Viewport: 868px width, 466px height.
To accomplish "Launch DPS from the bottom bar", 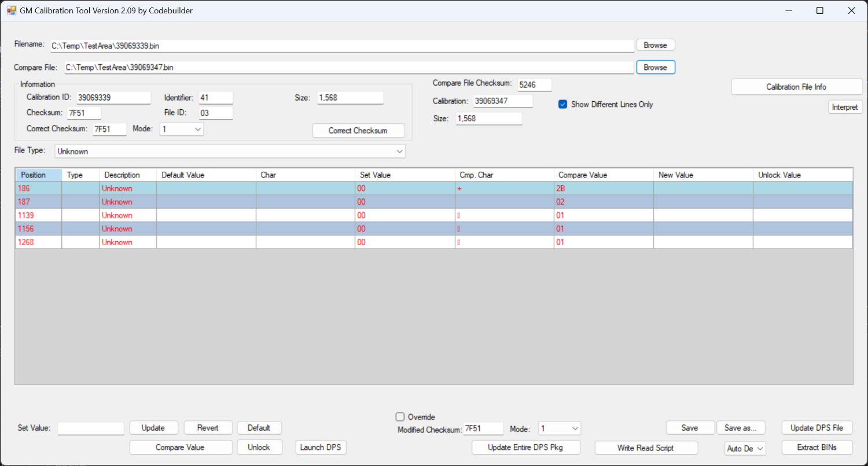I will click(x=321, y=447).
